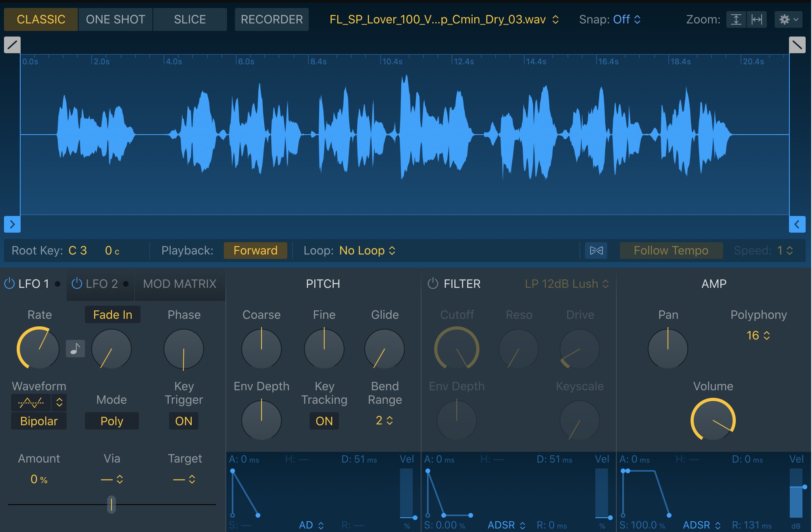This screenshot has height=532, width=812.
Task: Open the Bend Range value menu
Action: [385, 420]
